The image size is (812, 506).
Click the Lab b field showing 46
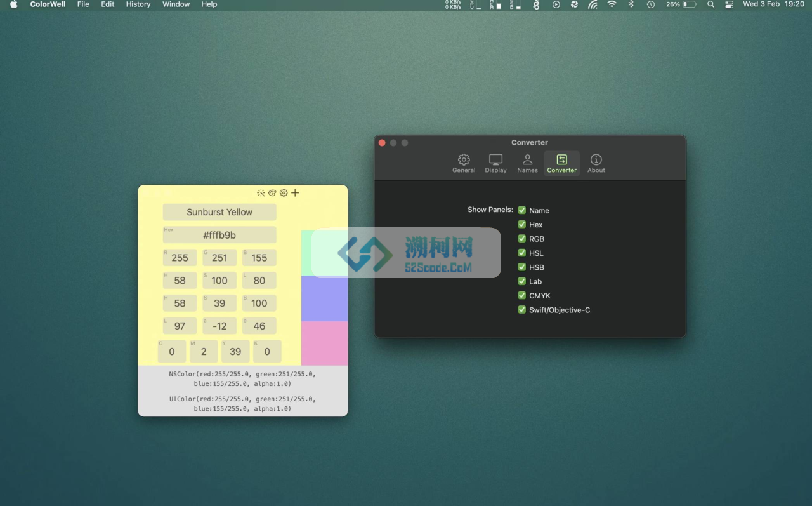coord(259,326)
